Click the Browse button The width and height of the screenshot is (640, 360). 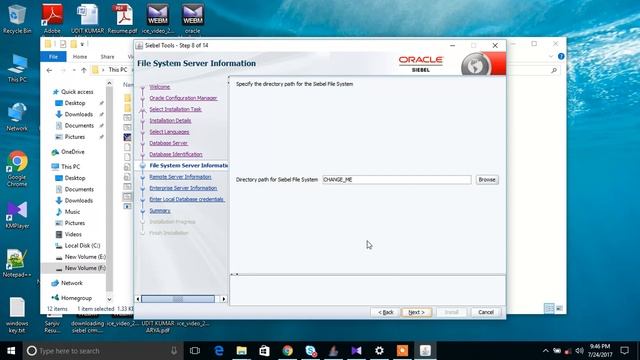tap(487, 180)
